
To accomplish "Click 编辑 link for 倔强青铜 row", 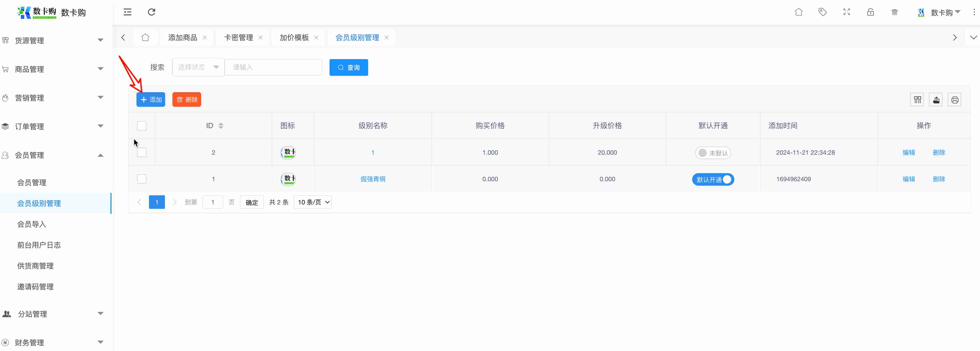I will [x=908, y=179].
